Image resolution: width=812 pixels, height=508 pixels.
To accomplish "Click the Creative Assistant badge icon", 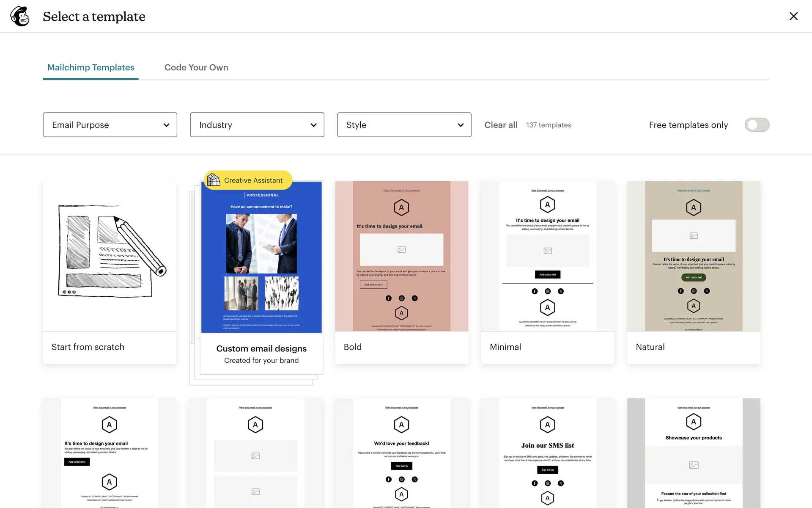I will click(x=214, y=180).
